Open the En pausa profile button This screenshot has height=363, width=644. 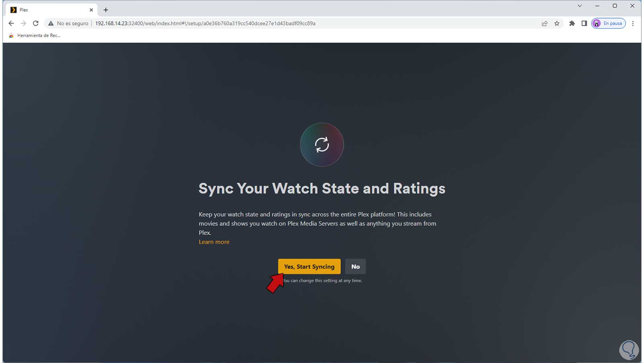point(608,23)
